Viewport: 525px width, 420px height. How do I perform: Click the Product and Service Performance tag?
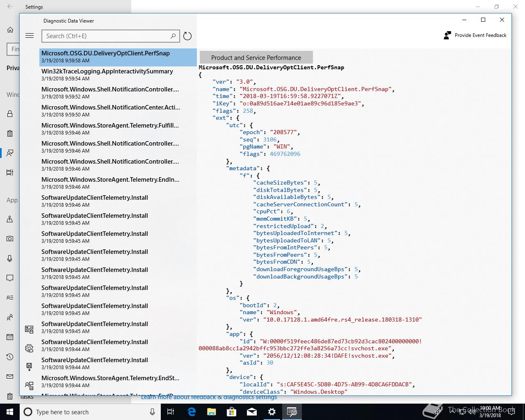click(256, 58)
